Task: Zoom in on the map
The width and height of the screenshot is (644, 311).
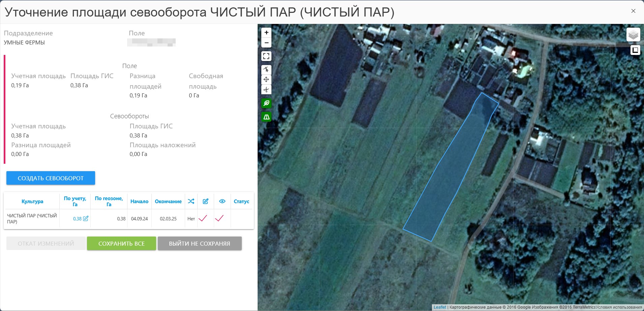Action: [266, 33]
